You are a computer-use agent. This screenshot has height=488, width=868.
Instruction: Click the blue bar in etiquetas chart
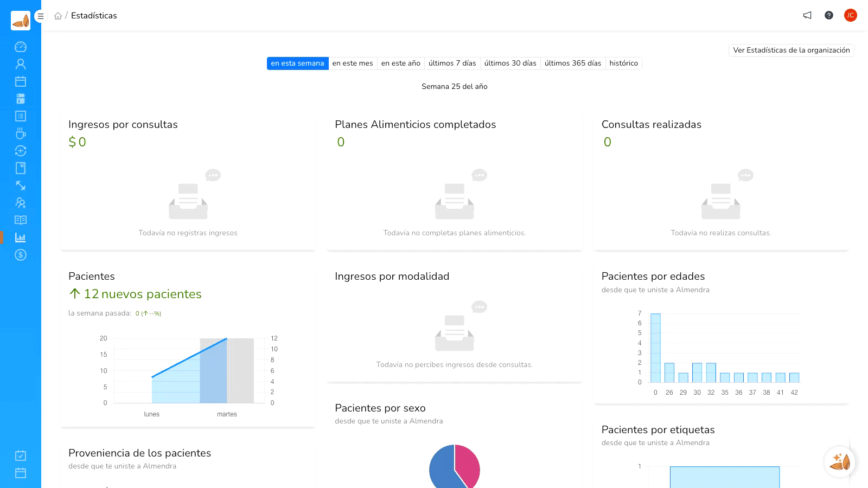pyautogui.click(x=725, y=477)
